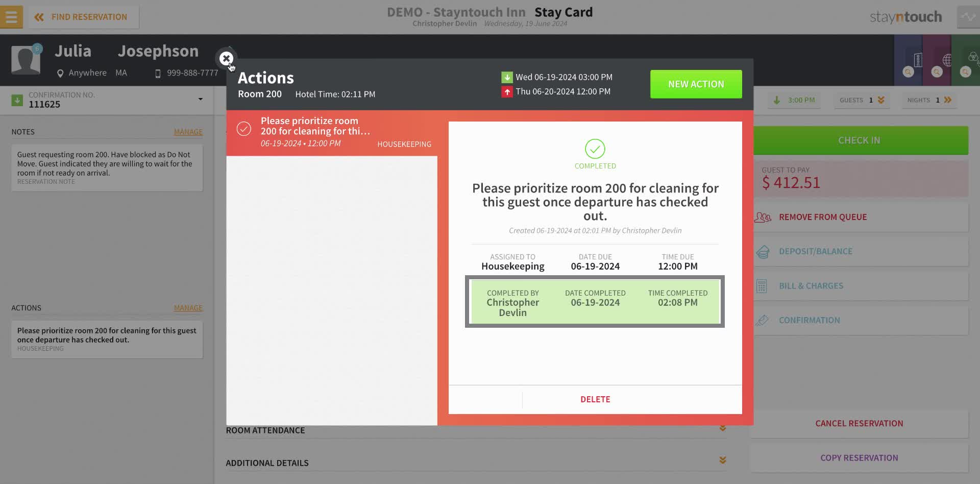Open Manage link for Actions section
980x484 pixels.
click(188, 308)
